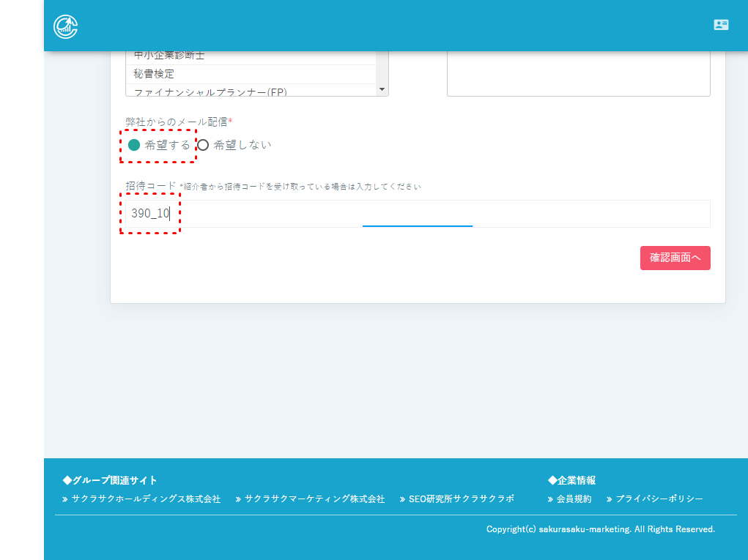Click chevron icon before サクラサクホールディングス株式会社
Viewport: 748px width, 560px height.
(x=65, y=499)
